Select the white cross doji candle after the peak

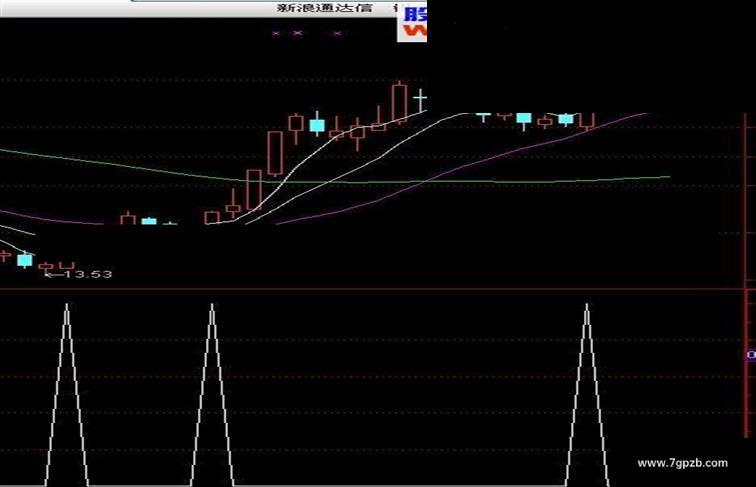tap(420, 100)
